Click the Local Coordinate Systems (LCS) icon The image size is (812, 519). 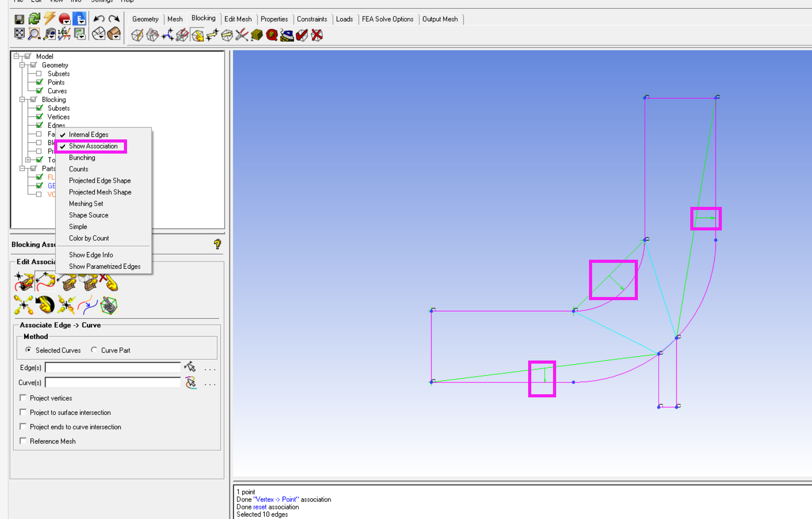[64, 34]
